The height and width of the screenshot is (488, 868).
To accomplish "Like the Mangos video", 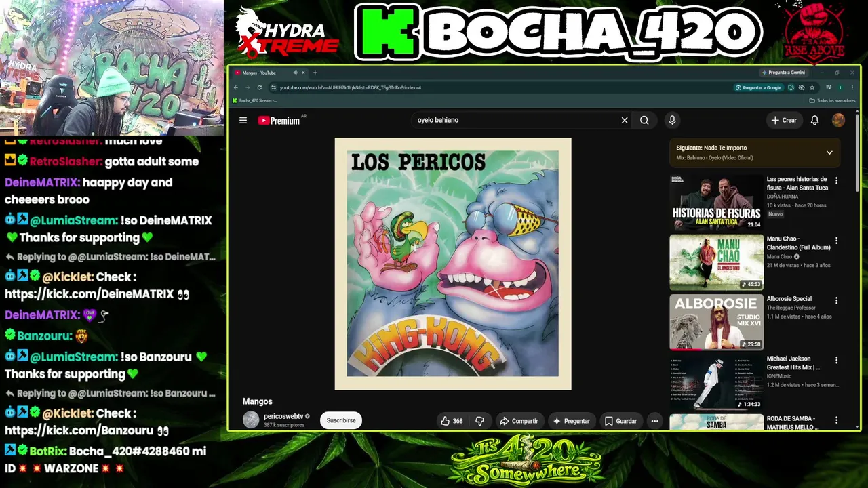I will click(x=452, y=421).
